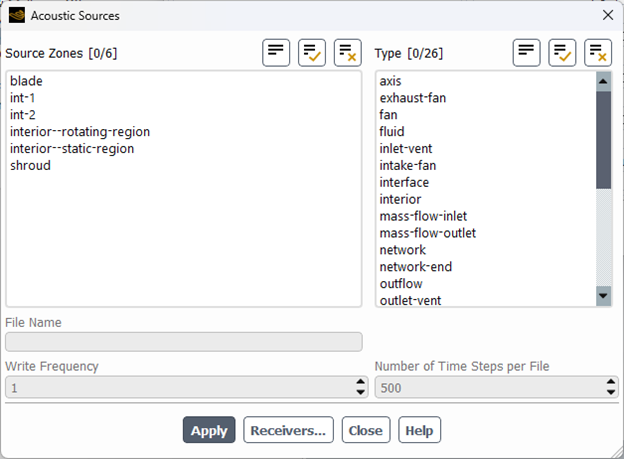Increase Write Frequency with the up arrow
Viewport: 624px width, 459px height.
pos(361,382)
